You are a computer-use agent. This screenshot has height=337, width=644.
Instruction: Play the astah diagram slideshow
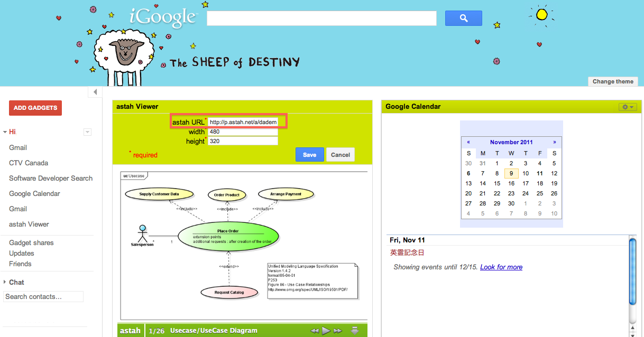[326, 331]
